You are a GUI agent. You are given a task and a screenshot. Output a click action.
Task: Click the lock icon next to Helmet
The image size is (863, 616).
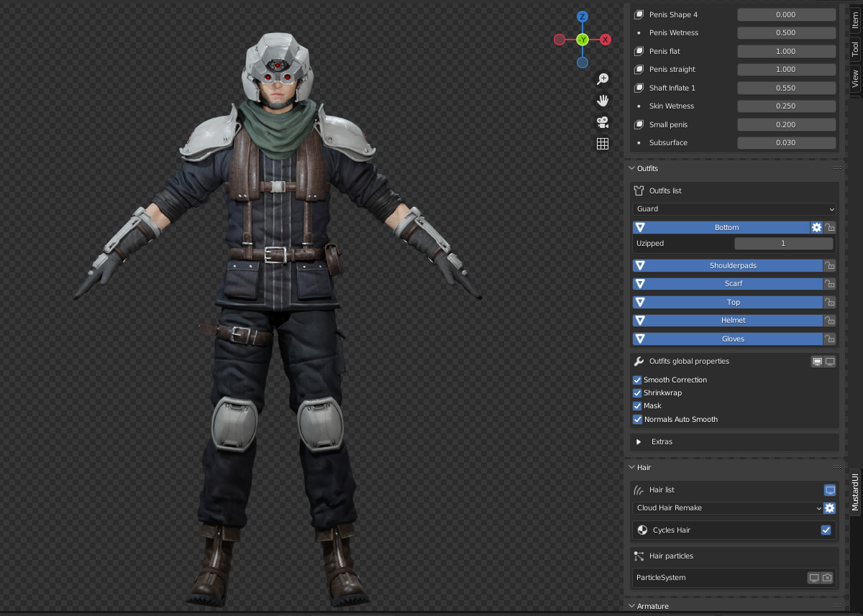[830, 321]
